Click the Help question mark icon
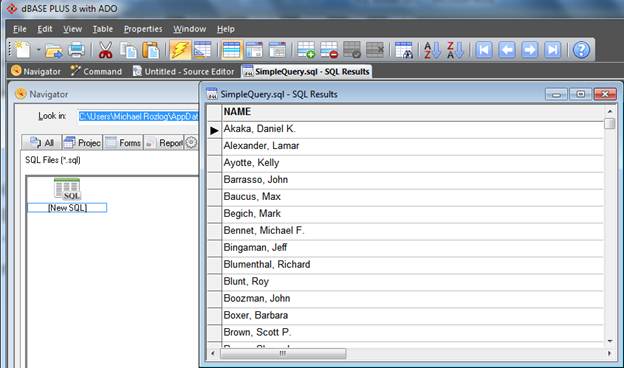Screen dimensions: 624x368 [x=581, y=50]
